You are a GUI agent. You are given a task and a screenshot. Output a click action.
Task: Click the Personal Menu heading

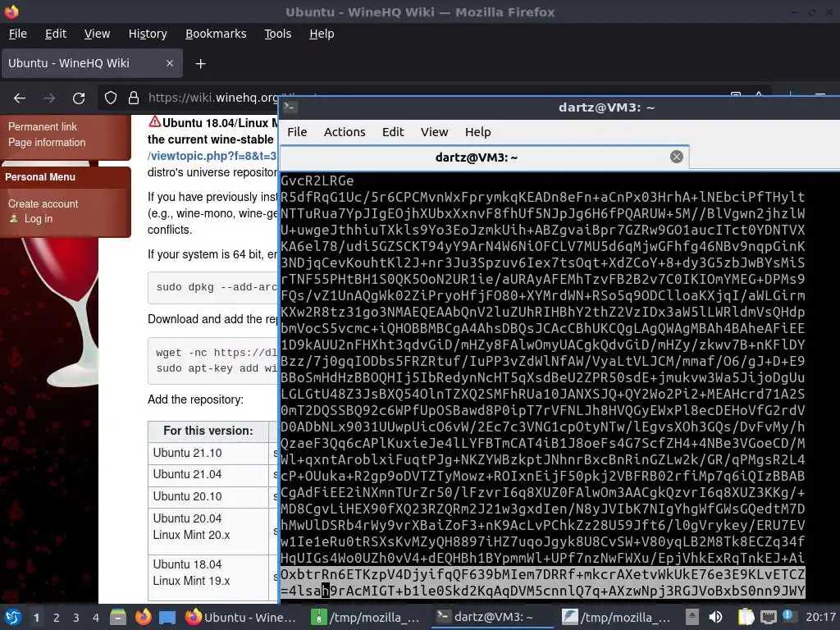tap(40, 177)
